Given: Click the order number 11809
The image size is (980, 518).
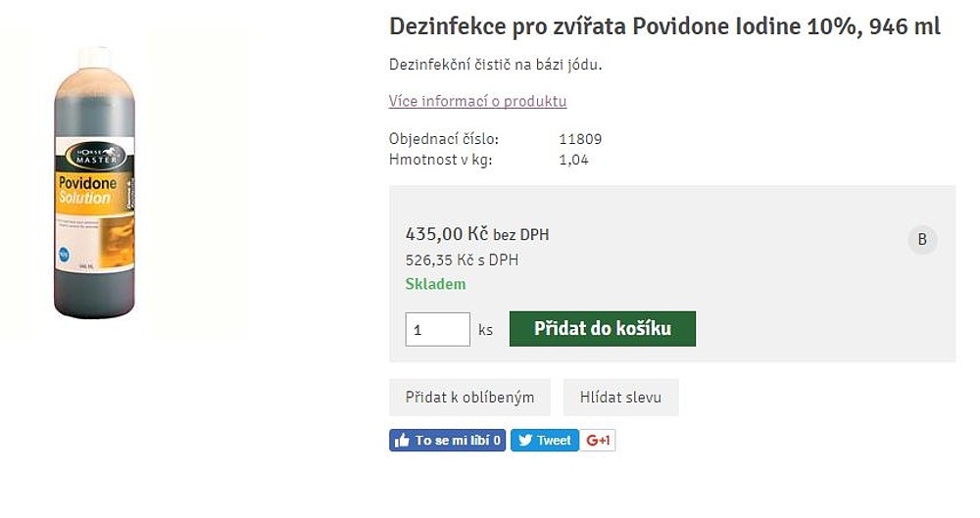Looking at the screenshot, I should (580, 139).
